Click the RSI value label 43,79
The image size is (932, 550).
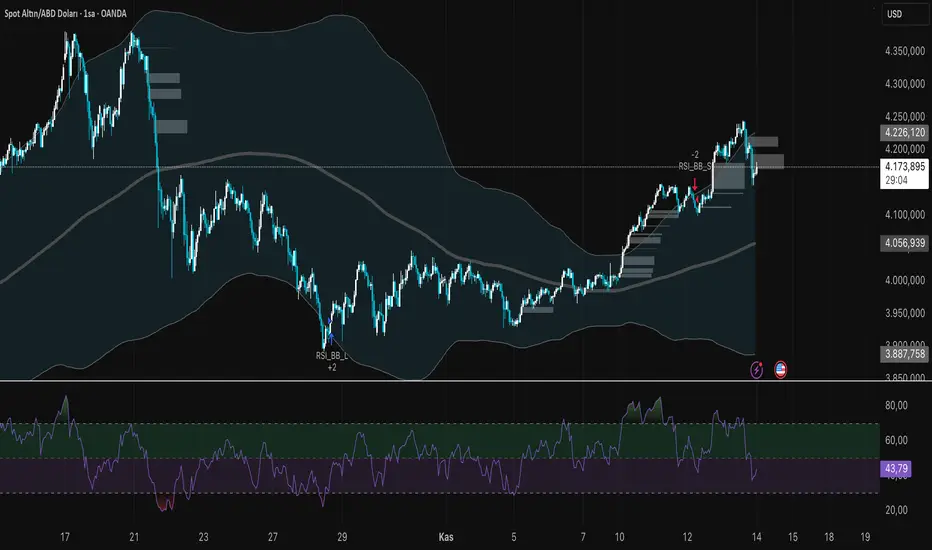896,469
